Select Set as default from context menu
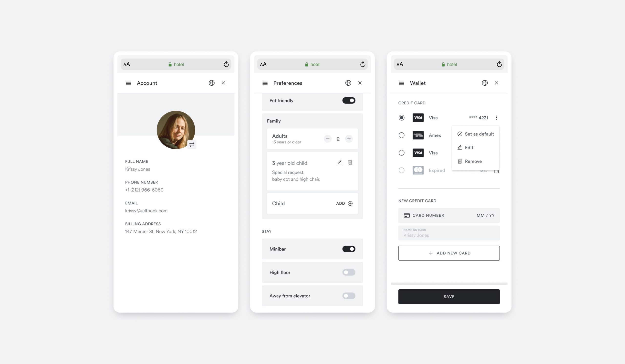Image resolution: width=625 pixels, height=364 pixels. [x=476, y=133]
